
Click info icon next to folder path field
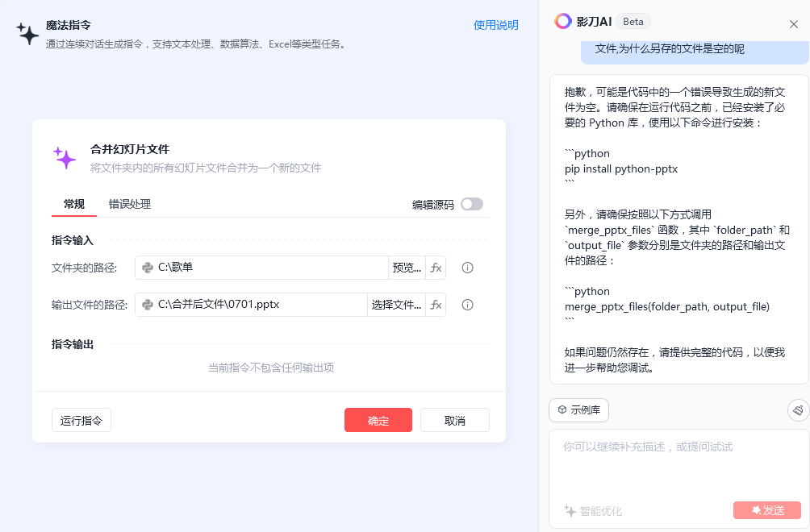tap(467, 268)
